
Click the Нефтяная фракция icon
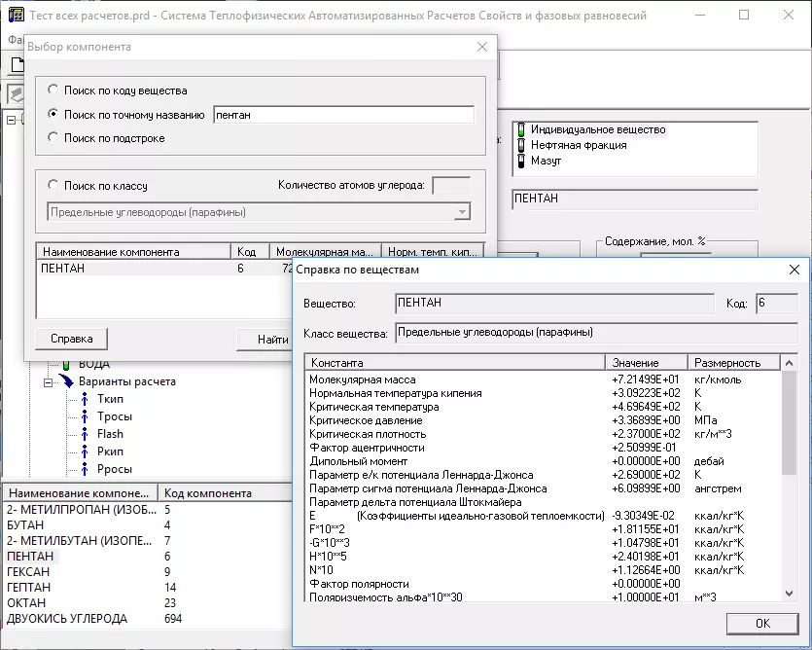coord(520,145)
